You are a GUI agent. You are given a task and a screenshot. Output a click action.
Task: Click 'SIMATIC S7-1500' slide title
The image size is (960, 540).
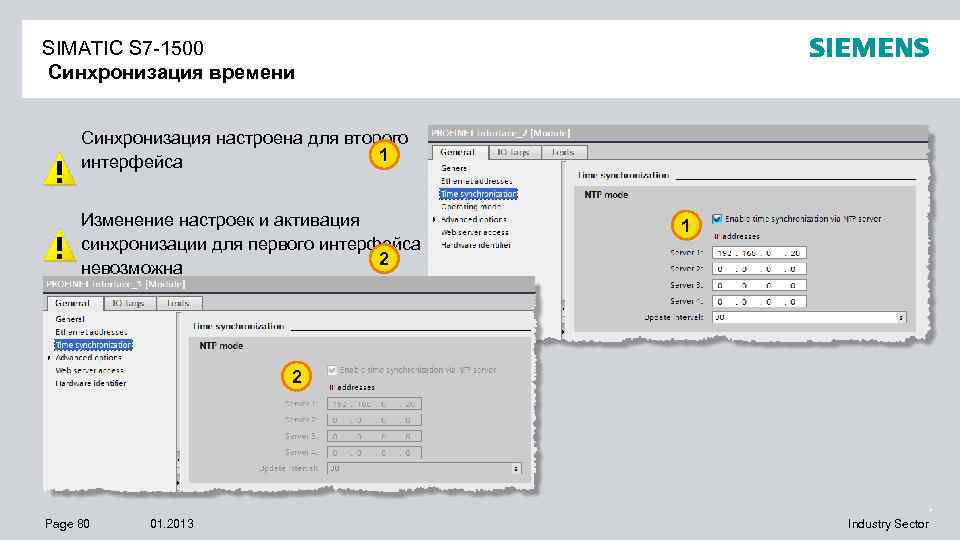[x=122, y=48]
